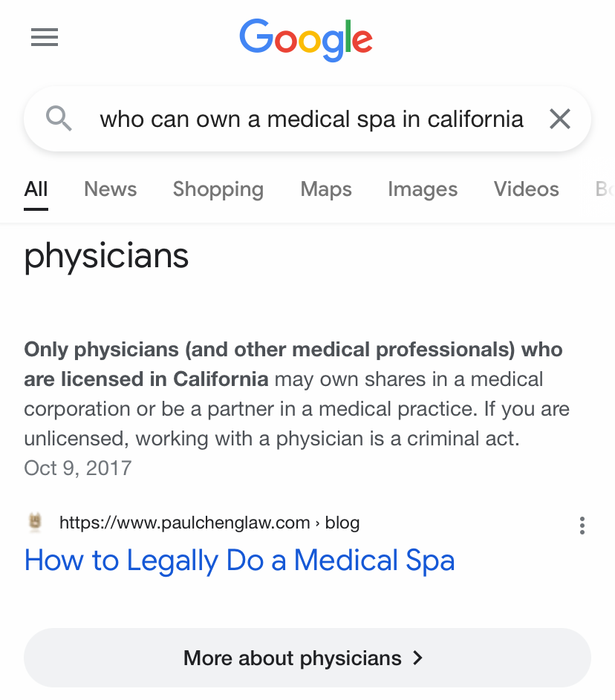Select the All tab
Image resolution: width=615 pixels, height=700 pixels.
tap(36, 189)
